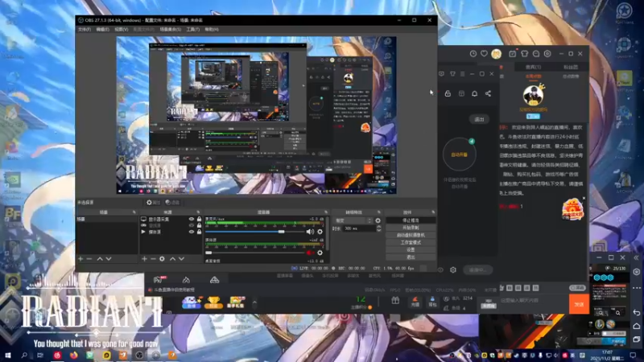Open the Help menu in OBS
Screen dimensions: 644x362
[212, 30]
